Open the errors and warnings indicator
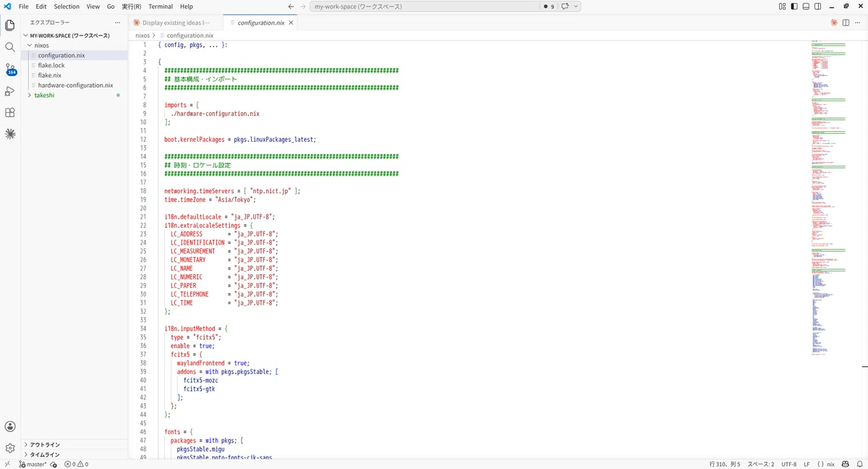The image size is (868, 469). (76, 464)
